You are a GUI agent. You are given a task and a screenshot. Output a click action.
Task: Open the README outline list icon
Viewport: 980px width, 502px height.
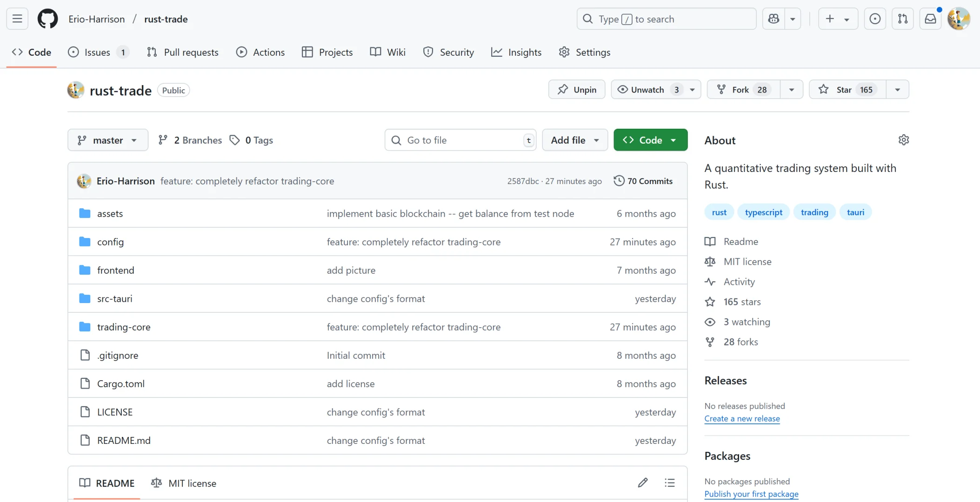click(669, 483)
